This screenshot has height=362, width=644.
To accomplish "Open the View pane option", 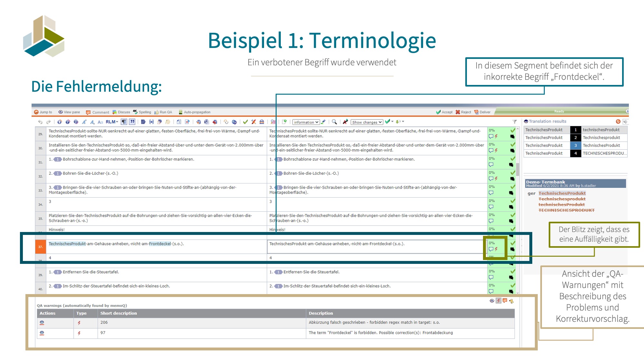I will coord(69,112).
